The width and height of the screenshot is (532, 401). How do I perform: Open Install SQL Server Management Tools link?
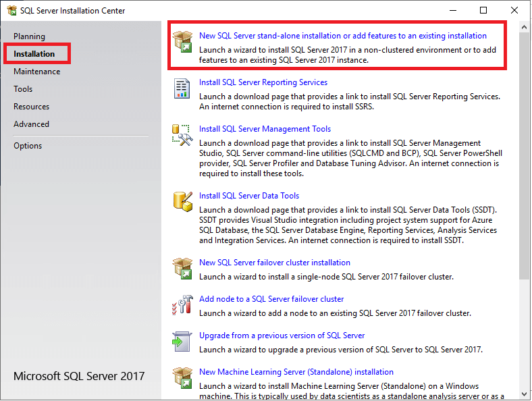(x=265, y=129)
